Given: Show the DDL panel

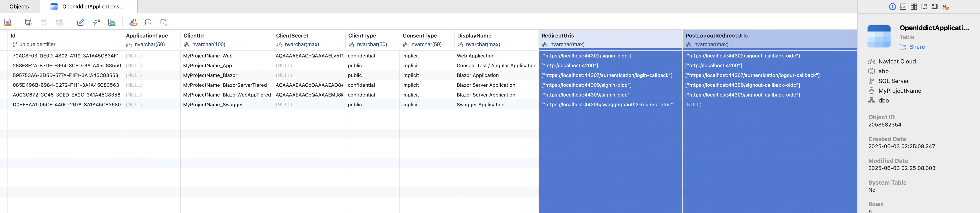Looking at the screenshot, I should click(903, 7).
